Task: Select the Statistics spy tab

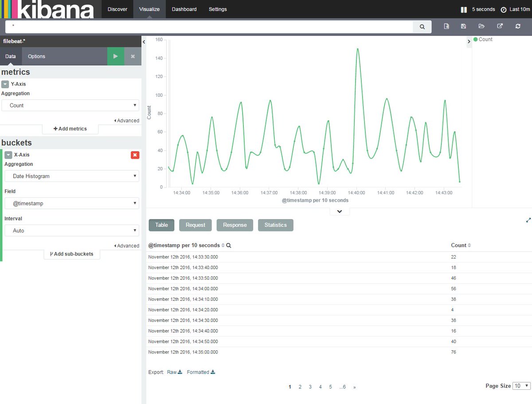Action: pyautogui.click(x=276, y=225)
